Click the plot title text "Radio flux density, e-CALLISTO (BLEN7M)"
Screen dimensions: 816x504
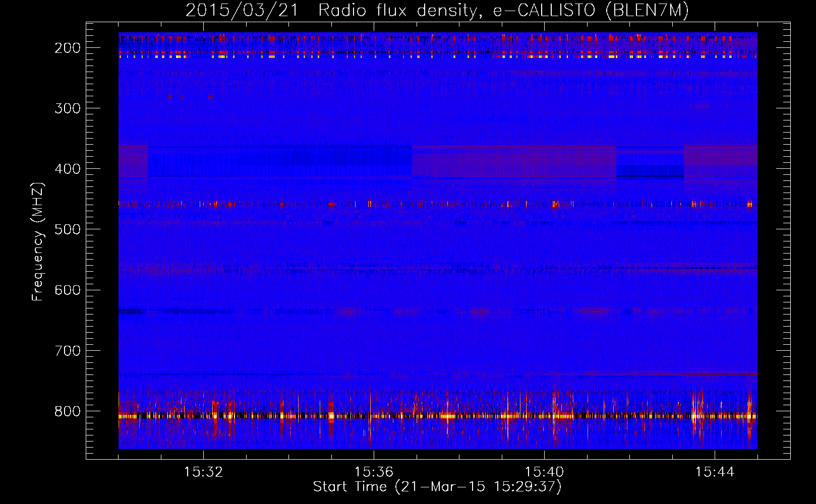coord(503,11)
